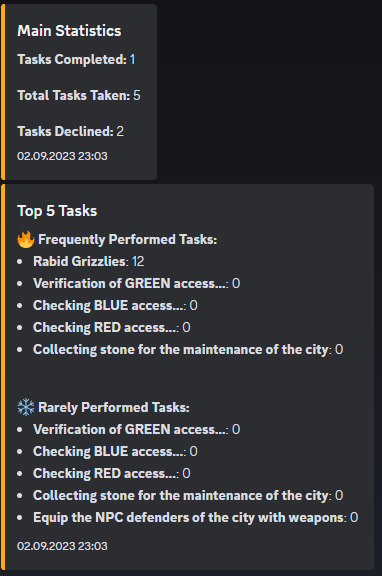Click Rarely Performed Tasks label
The height and width of the screenshot is (576, 382).
click(x=113, y=407)
